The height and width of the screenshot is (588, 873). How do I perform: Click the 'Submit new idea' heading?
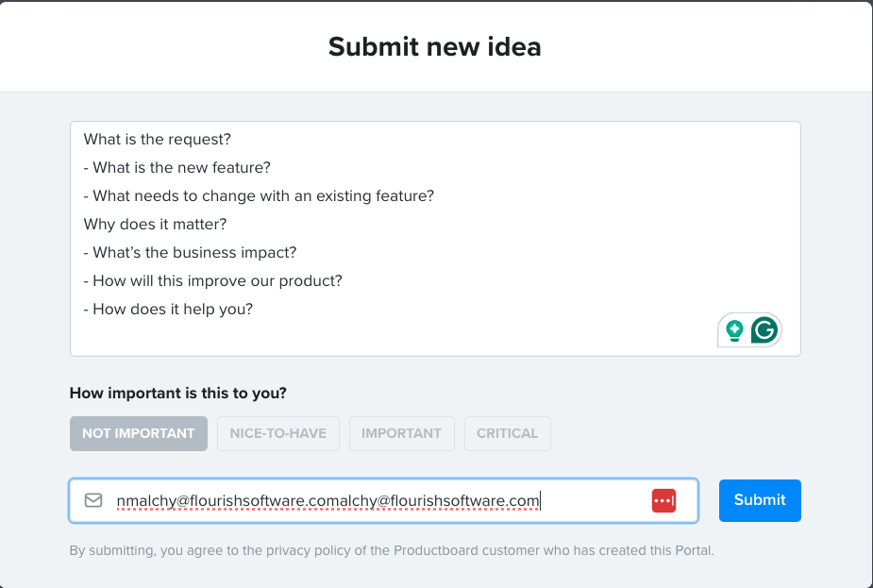[435, 46]
